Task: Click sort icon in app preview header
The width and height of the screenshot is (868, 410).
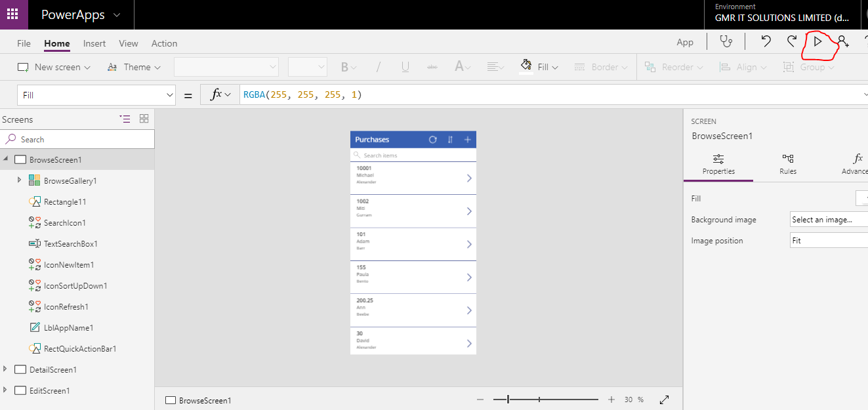Action: (450, 139)
